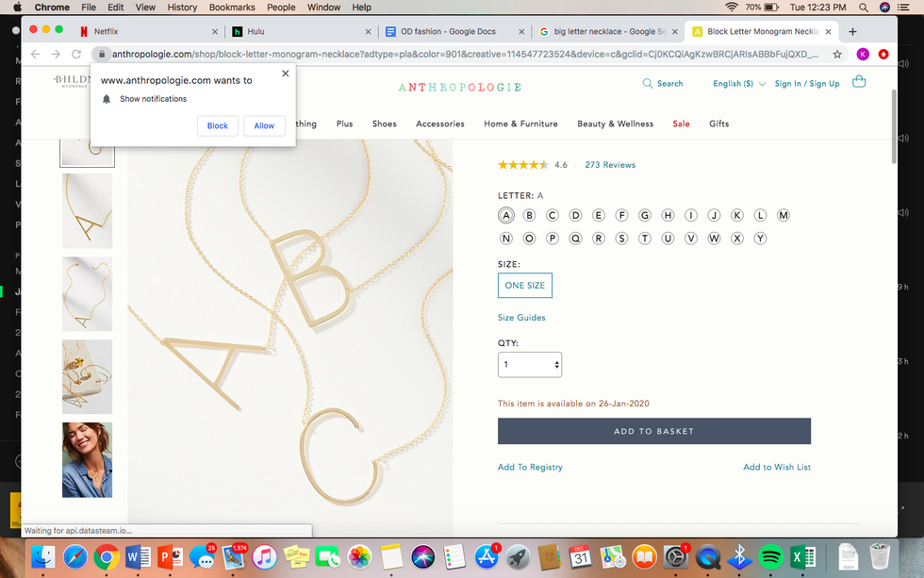This screenshot has width=924, height=578.
Task: Select the smiling model product thumbnail
Action: (x=87, y=459)
